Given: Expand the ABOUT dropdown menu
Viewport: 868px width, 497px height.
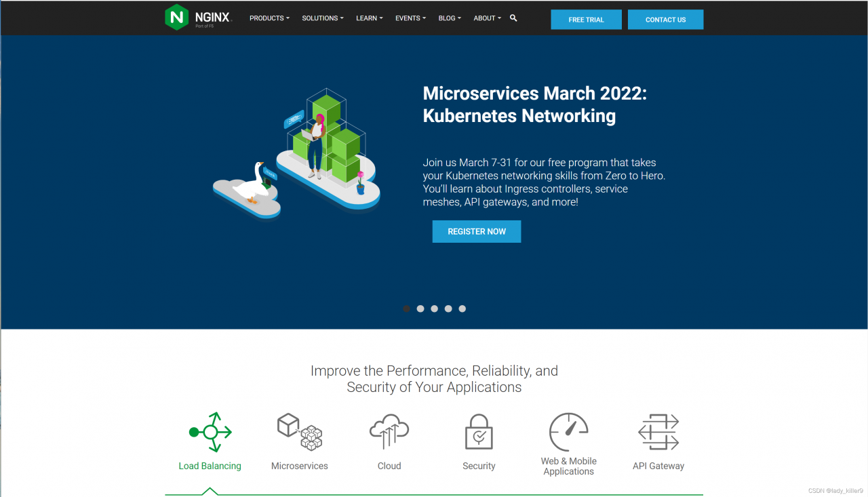Looking at the screenshot, I should click(488, 18).
